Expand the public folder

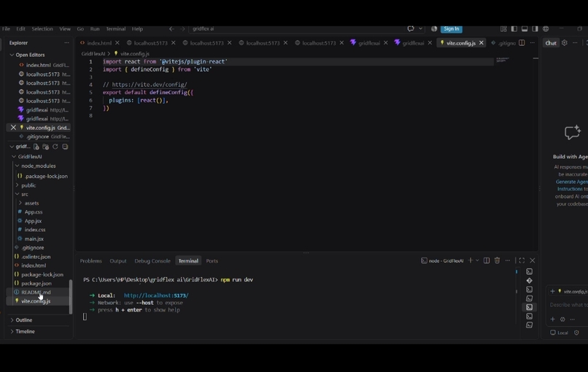(x=17, y=185)
